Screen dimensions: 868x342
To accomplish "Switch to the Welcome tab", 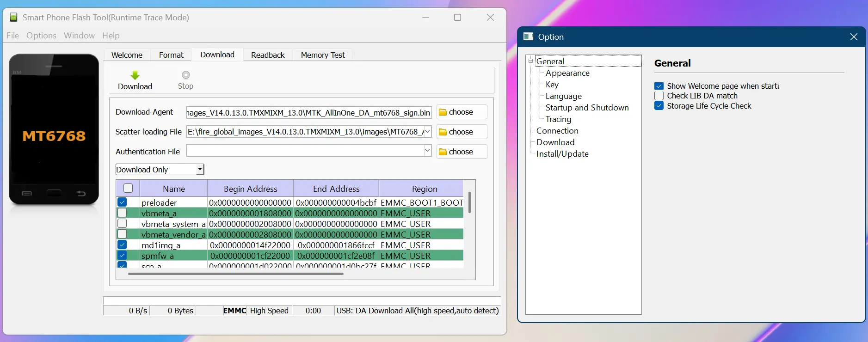I will coord(127,55).
